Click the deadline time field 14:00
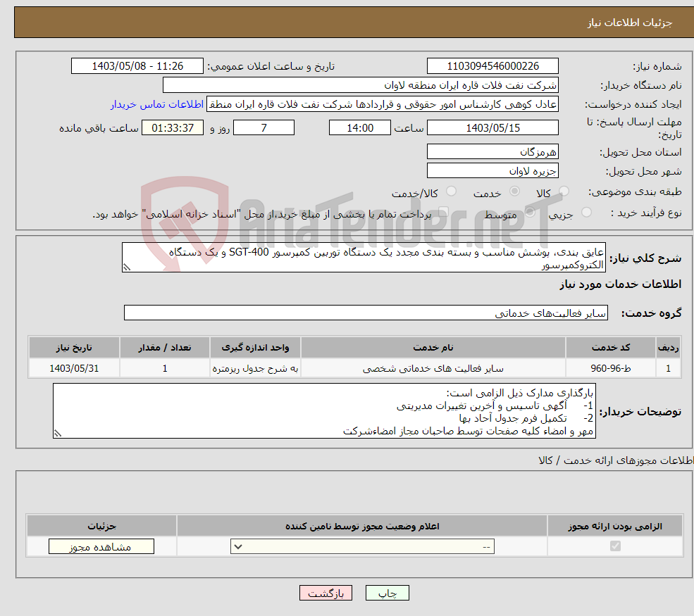Image resolution: width=694 pixels, height=616 pixels. pyautogui.click(x=360, y=128)
